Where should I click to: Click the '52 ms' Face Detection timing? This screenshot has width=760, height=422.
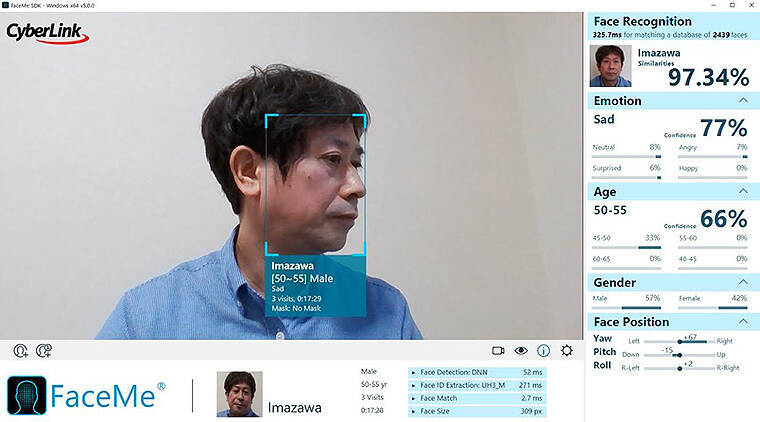533,373
